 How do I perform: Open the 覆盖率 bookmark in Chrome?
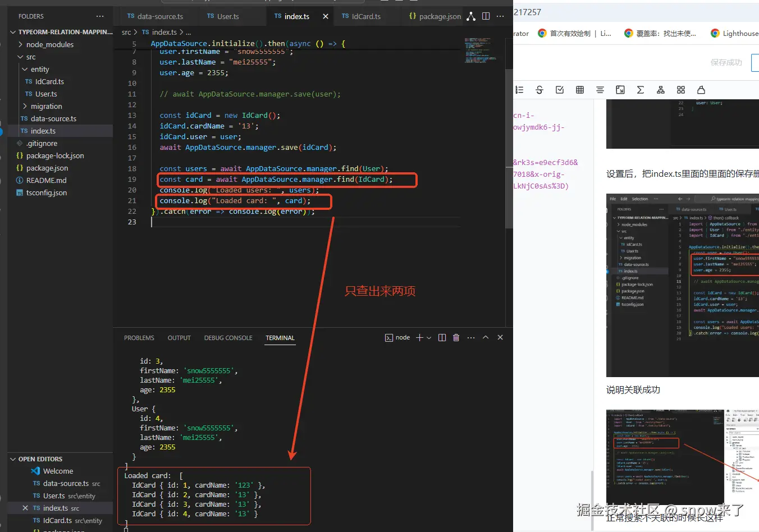660,33
